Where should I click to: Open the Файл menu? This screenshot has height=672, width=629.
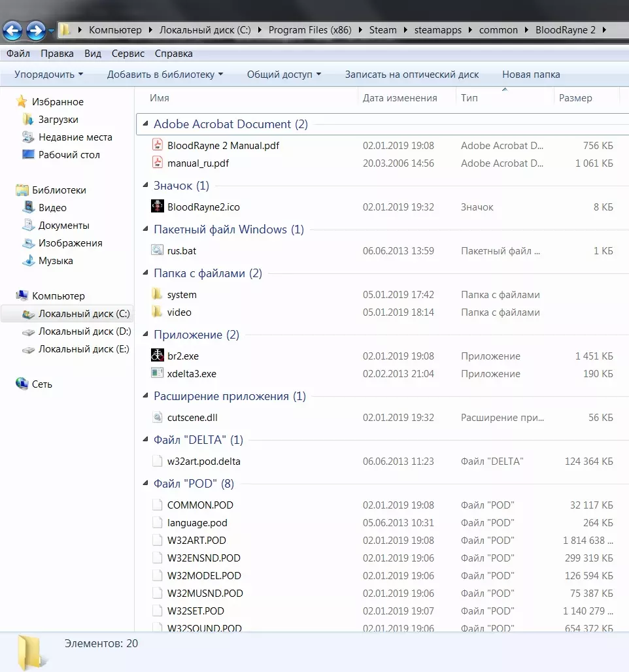[18, 54]
